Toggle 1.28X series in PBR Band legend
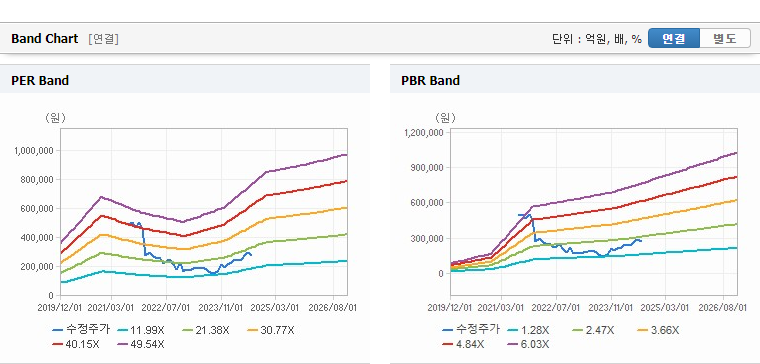 point(528,330)
